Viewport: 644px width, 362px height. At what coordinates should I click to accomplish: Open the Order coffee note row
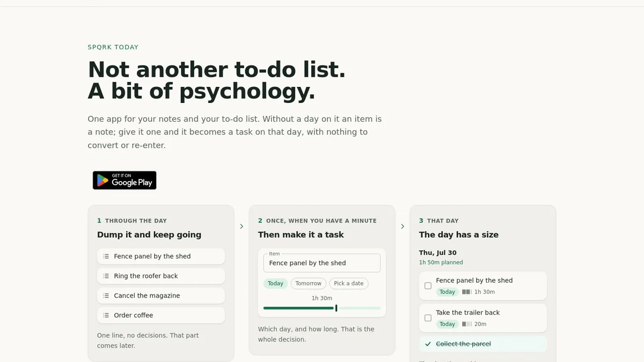(x=161, y=315)
